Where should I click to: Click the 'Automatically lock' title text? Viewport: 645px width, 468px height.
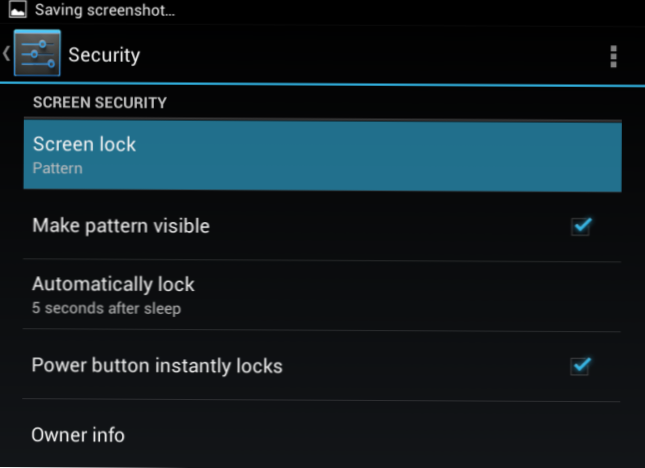click(113, 284)
